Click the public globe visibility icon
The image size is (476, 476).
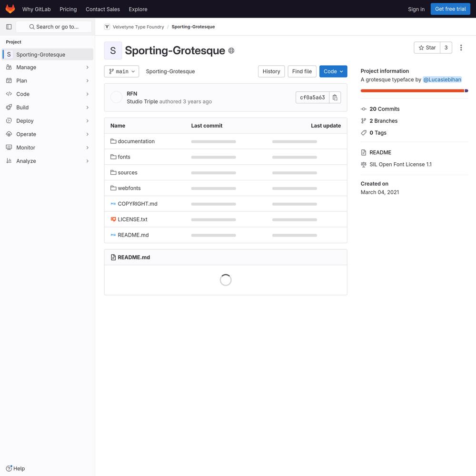click(x=231, y=51)
